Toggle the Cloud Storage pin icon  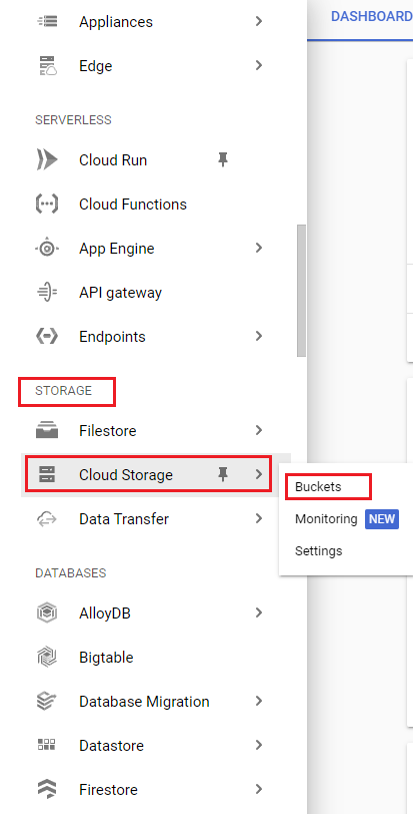click(x=223, y=474)
